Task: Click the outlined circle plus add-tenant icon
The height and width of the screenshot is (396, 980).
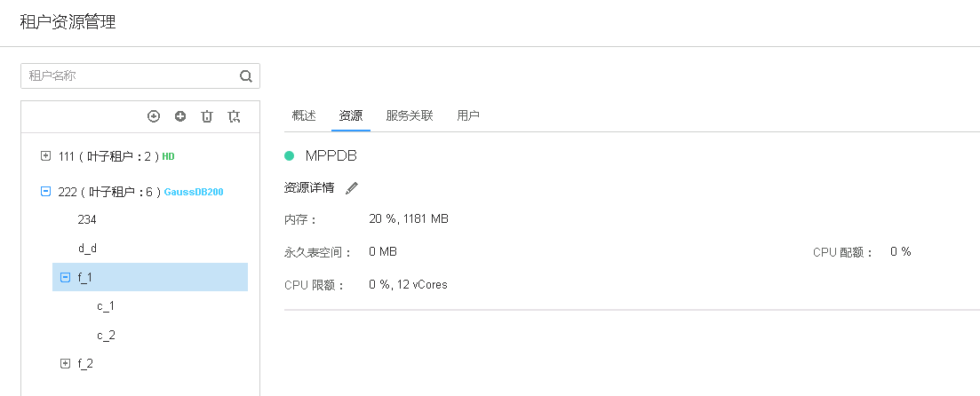Action: coord(154,116)
